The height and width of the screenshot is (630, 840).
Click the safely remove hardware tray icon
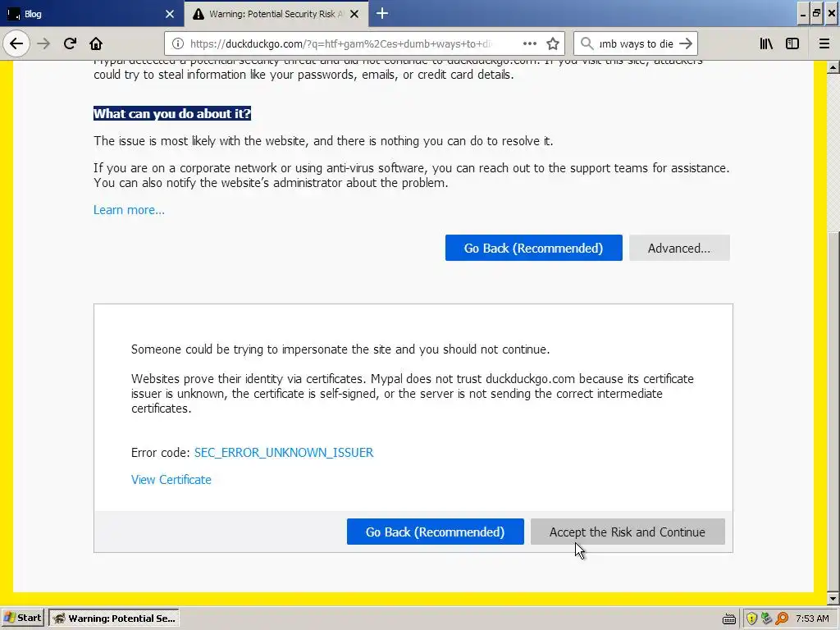pyautogui.click(x=767, y=619)
